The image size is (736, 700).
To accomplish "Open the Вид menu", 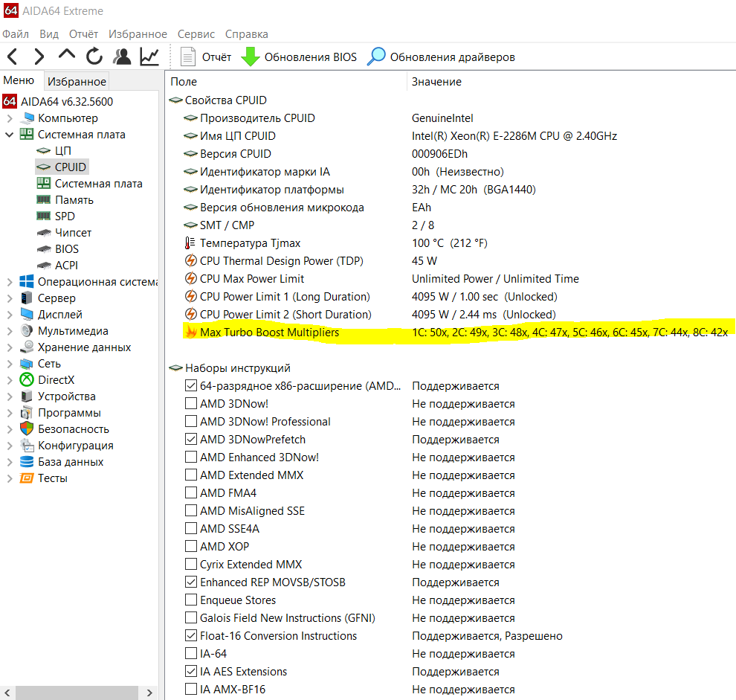I will [x=49, y=34].
